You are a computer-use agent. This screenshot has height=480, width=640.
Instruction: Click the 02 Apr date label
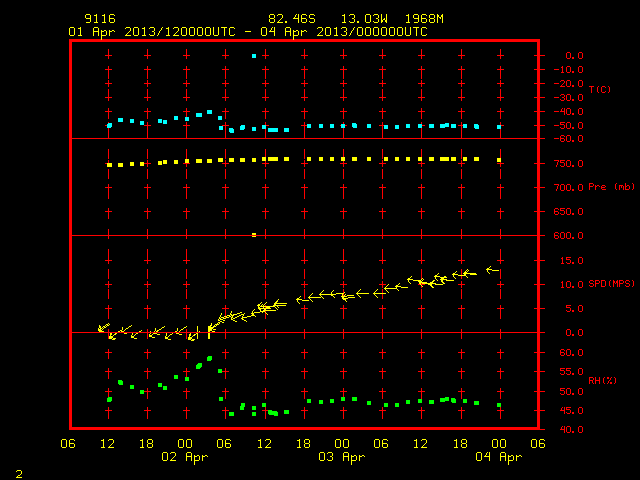[184, 457]
